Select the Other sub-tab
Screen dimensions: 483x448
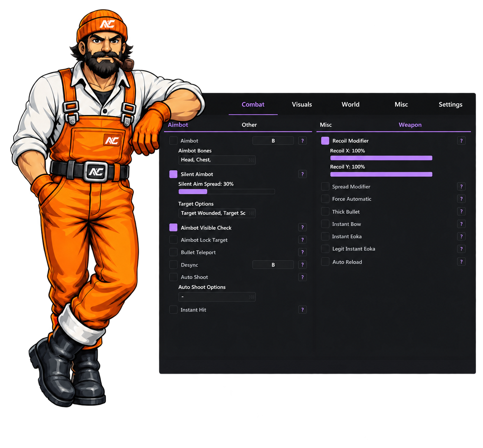(x=249, y=125)
